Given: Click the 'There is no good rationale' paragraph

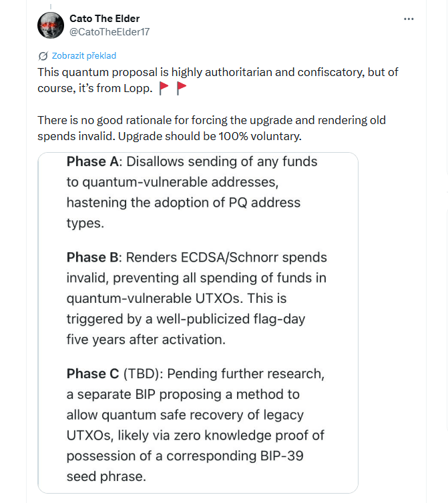Looking at the screenshot, I should pyautogui.click(x=211, y=121).
